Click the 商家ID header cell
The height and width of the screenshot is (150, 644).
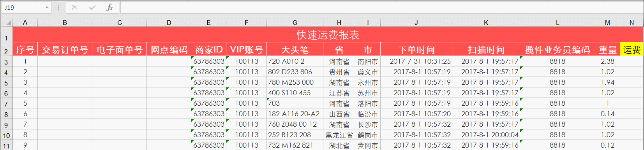click(208, 49)
